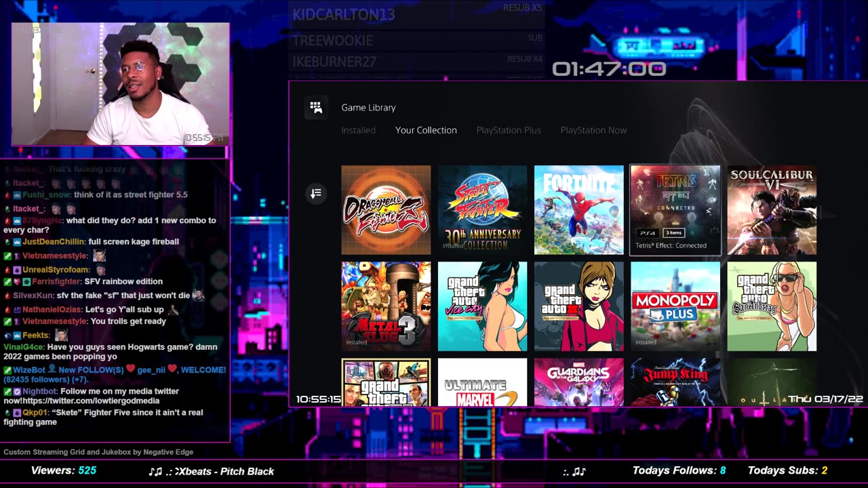Click the Game Library controller icon

(x=316, y=107)
